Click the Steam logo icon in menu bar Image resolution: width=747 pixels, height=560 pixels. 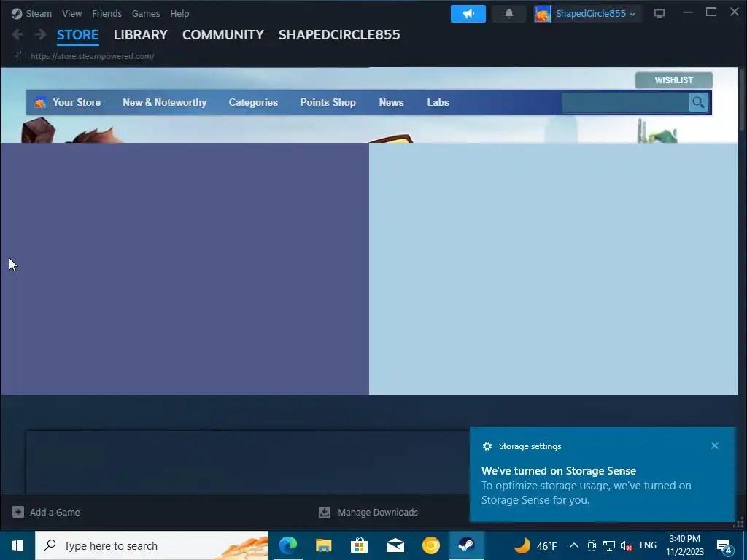17,13
